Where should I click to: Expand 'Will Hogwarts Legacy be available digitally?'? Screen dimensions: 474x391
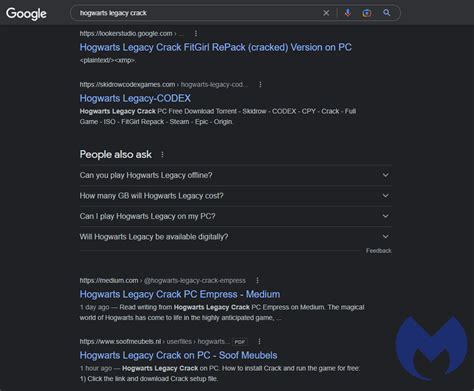click(x=236, y=237)
